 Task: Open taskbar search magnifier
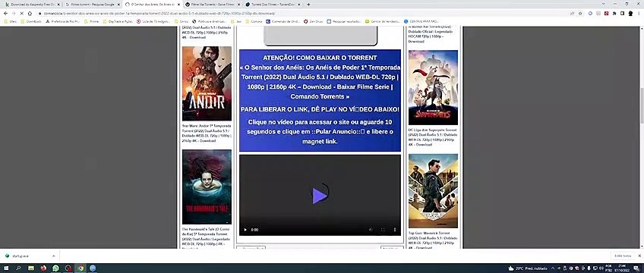[x=18, y=268]
